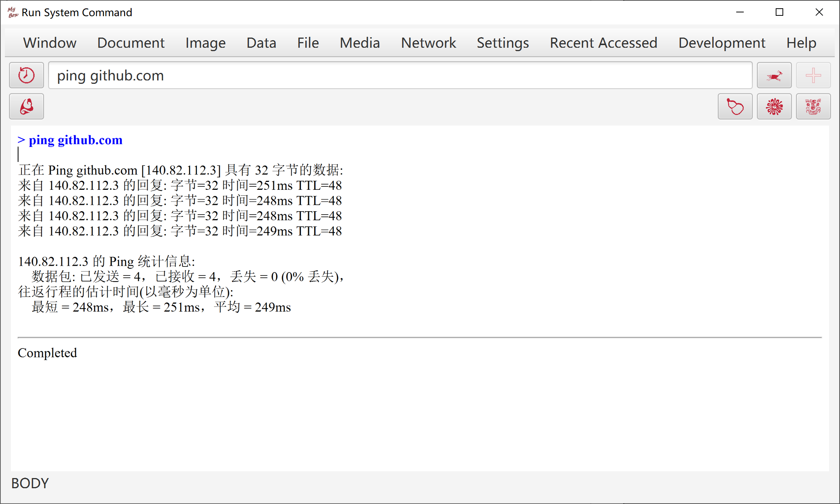Click the red flower pattern icon

(x=774, y=107)
